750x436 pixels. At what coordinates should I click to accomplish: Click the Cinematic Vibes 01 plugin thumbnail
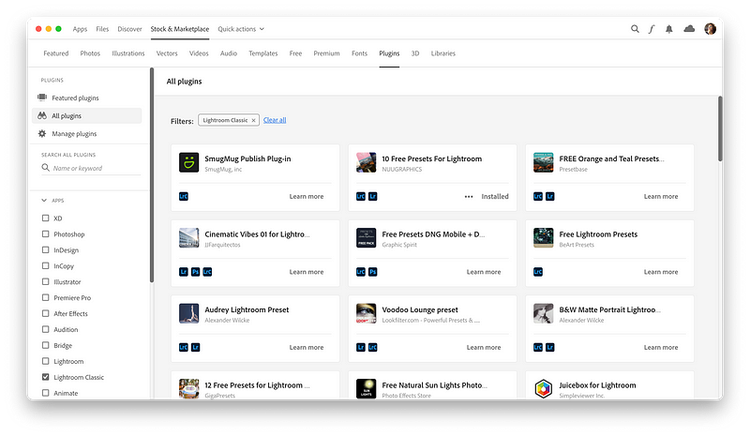click(x=189, y=238)
